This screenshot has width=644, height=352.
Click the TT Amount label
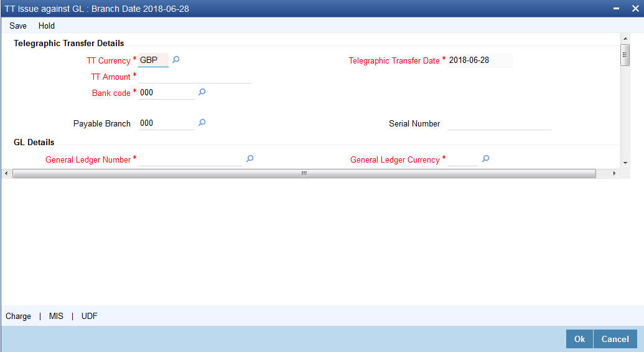coord(111,77)
